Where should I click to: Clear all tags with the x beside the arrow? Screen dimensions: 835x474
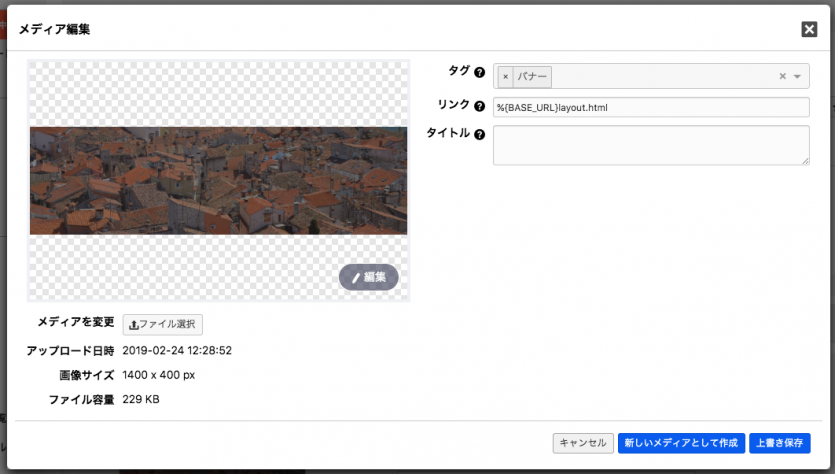pyautogui.click(x=782, y=77)
